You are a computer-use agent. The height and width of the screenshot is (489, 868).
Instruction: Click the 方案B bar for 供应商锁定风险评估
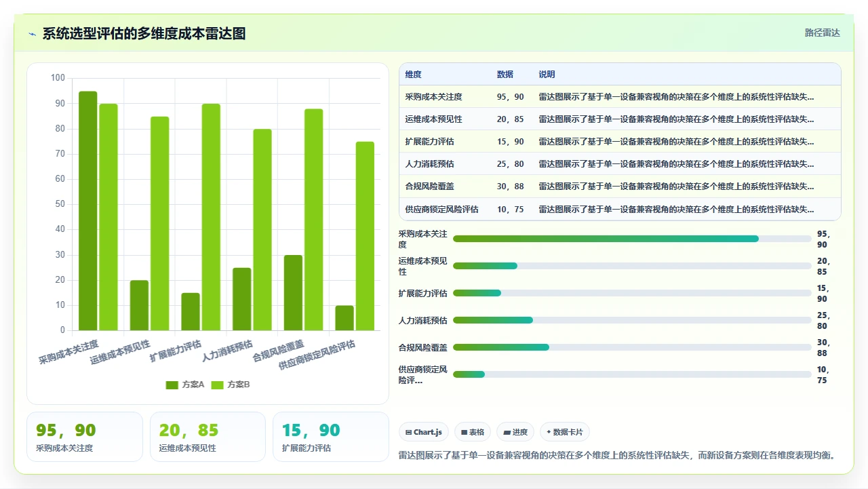coord(365,236)
